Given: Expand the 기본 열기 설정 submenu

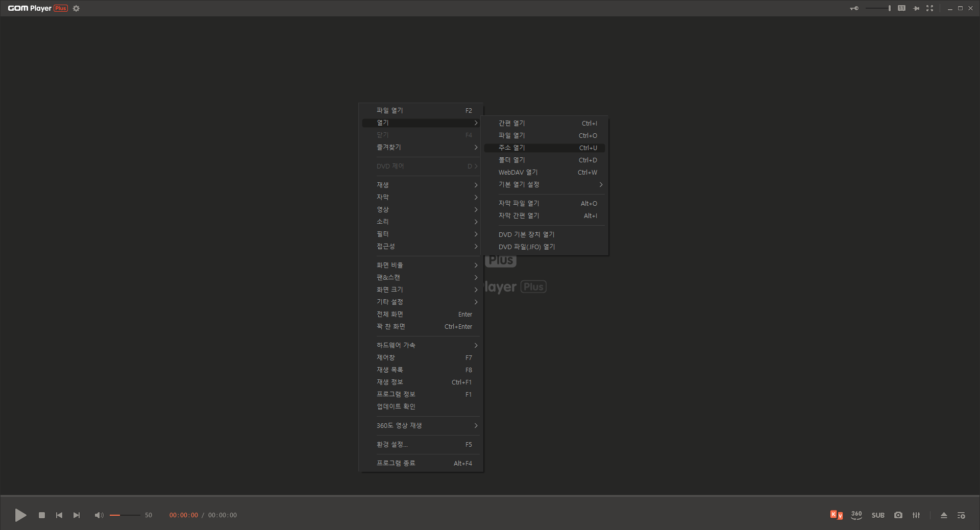Looking at the screenshot, I should (x=545, y=185).
